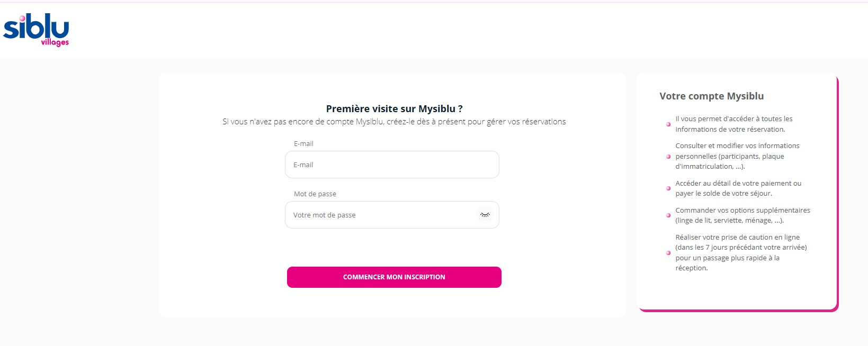Focus the 'Votre mot de passe' field

[x=381, y=215]
